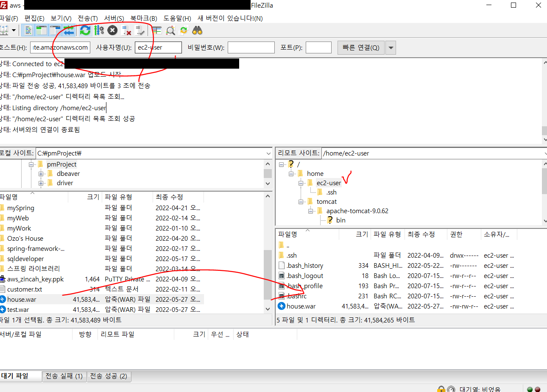This screenshot has height=392, width=547.
Task: Open the quick connect history dropdown
Action: 391,48
